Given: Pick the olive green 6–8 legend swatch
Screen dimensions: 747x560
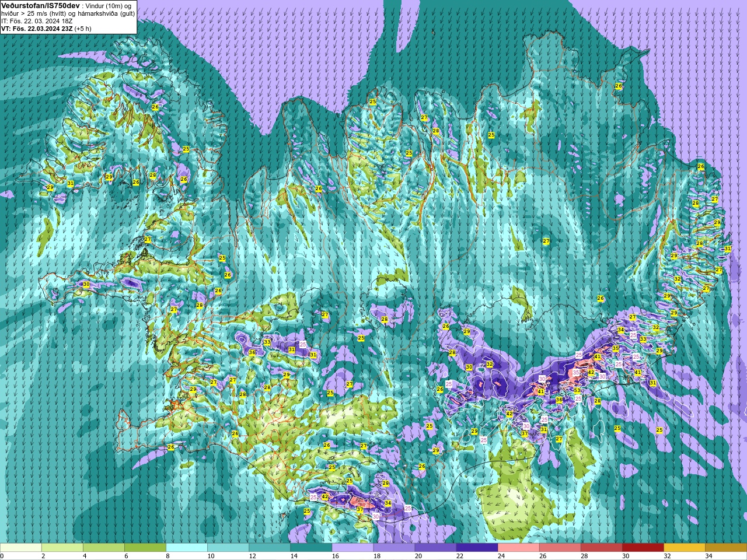Looking at the screenshot, I should pos(145,548).
